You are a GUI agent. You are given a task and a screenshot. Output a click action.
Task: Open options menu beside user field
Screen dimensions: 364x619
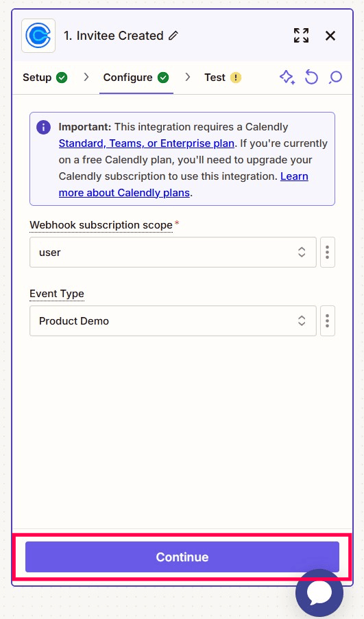(x=327, y=253)
